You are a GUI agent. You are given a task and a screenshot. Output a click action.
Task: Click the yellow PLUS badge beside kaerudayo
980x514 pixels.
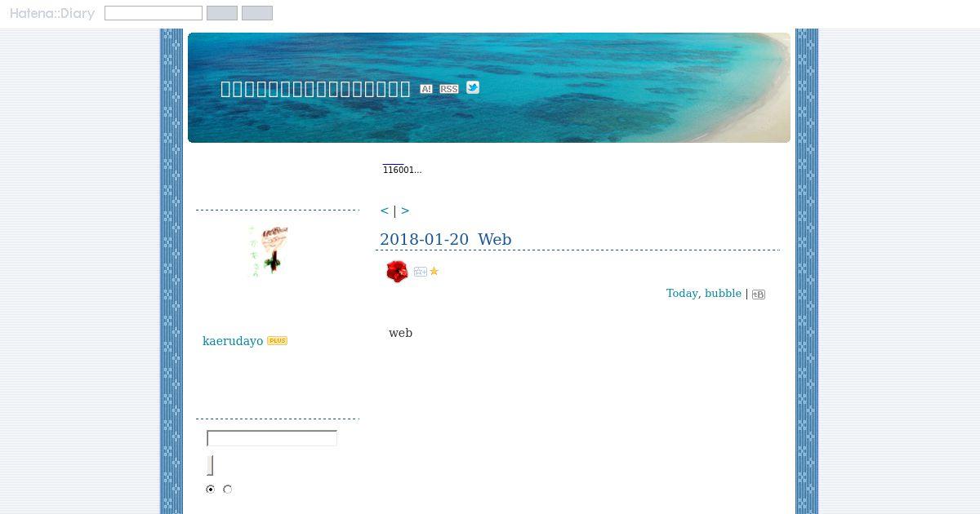coord(277,341)
